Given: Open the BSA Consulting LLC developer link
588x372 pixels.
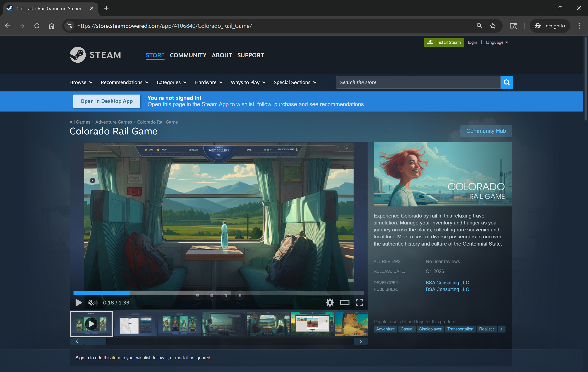Looking at the screenshot, I should pyautogui.click(x=447, y=282).
